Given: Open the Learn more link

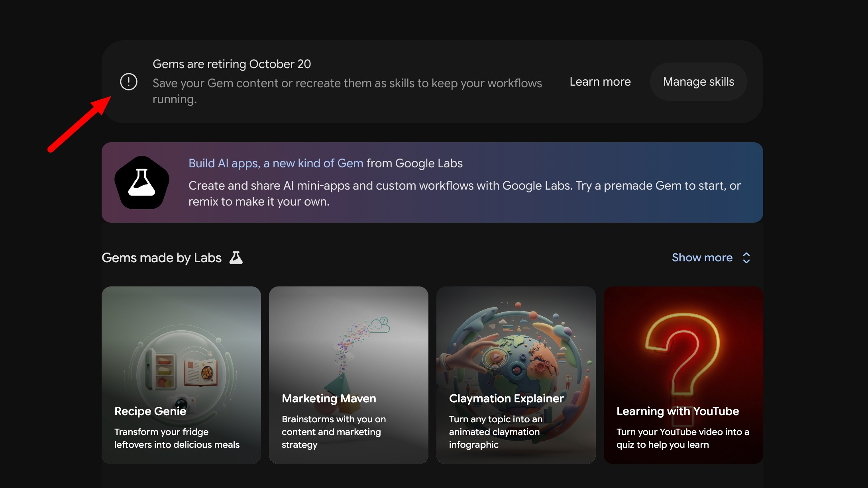Looking at the screenshot, I should 600,82.
